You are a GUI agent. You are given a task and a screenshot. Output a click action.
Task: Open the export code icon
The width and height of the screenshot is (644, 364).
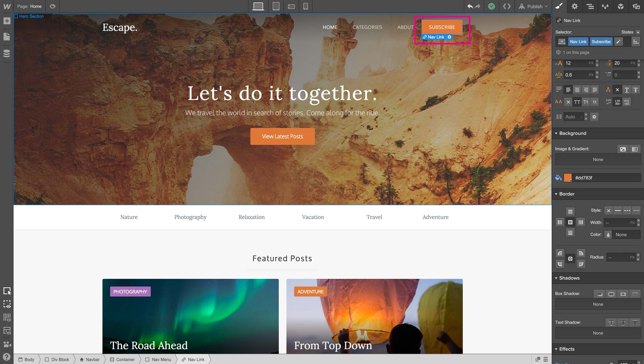click(x=507, y=6)
